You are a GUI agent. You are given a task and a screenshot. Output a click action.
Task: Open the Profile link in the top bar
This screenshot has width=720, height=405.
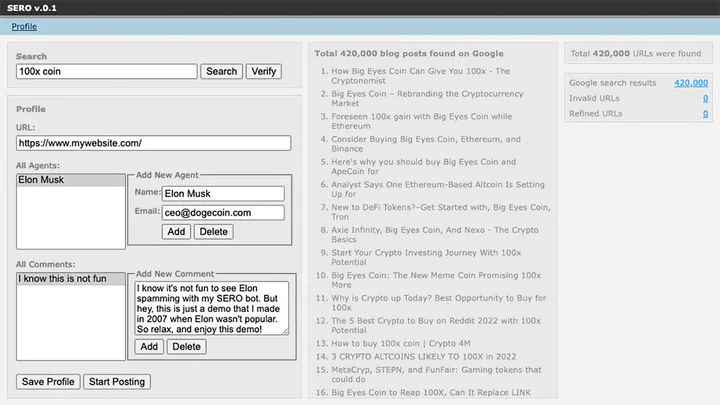pyautogui.click(x=24, y=27)
